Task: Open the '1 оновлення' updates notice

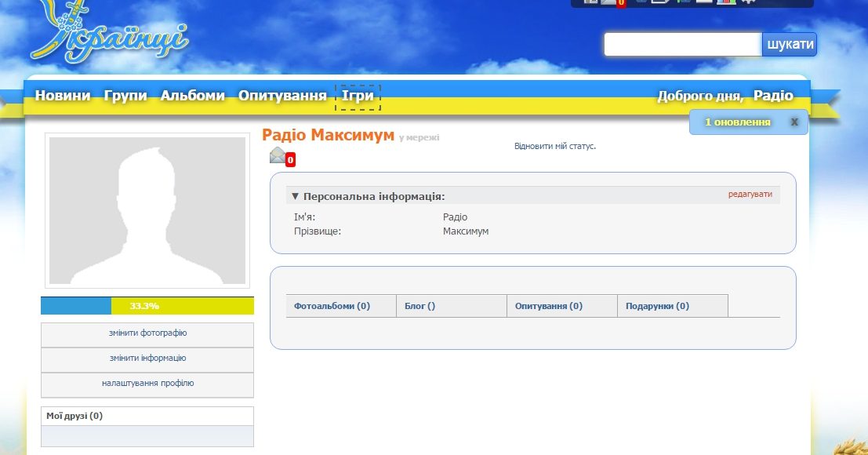Action: 737,122
